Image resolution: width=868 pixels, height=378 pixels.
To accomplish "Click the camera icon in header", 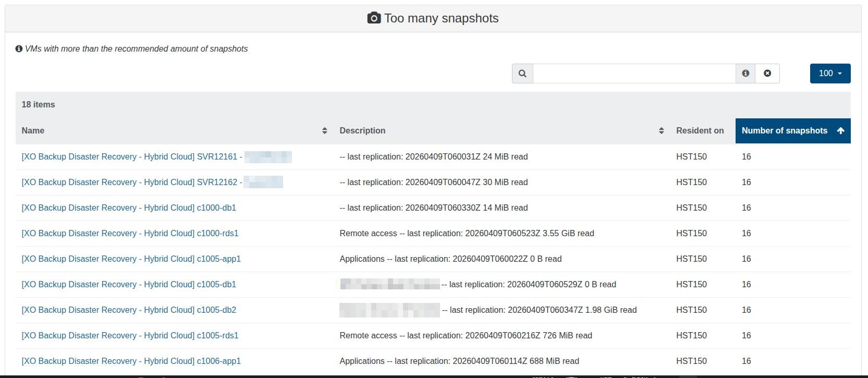I will pyautogui.click(x=374, y=19).
